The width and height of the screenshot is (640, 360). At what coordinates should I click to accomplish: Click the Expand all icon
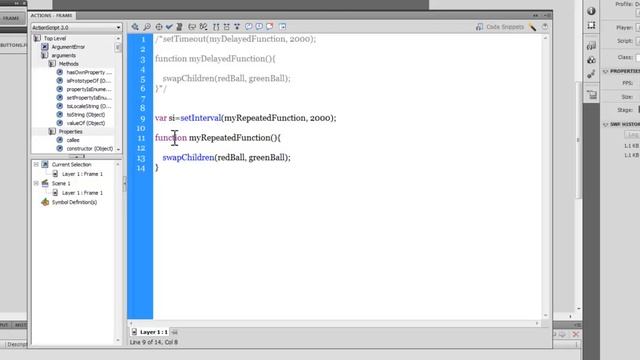coord(237,27)
